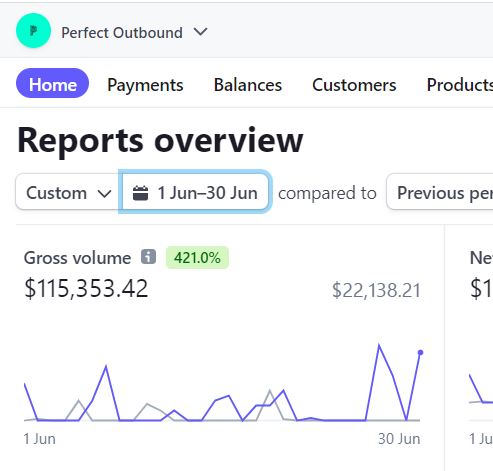Open the Previous period comparison dropdown

click(440, 192)
